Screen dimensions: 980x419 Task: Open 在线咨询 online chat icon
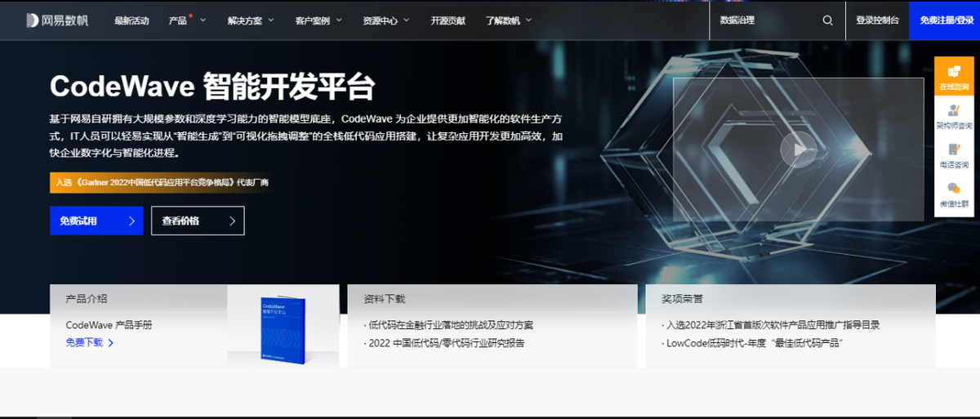[954, 76]
